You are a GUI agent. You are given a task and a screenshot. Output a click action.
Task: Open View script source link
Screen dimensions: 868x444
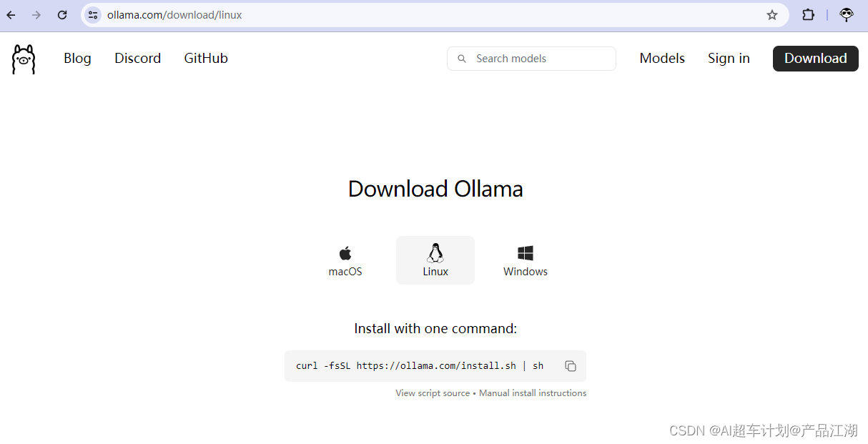point(433,393)
